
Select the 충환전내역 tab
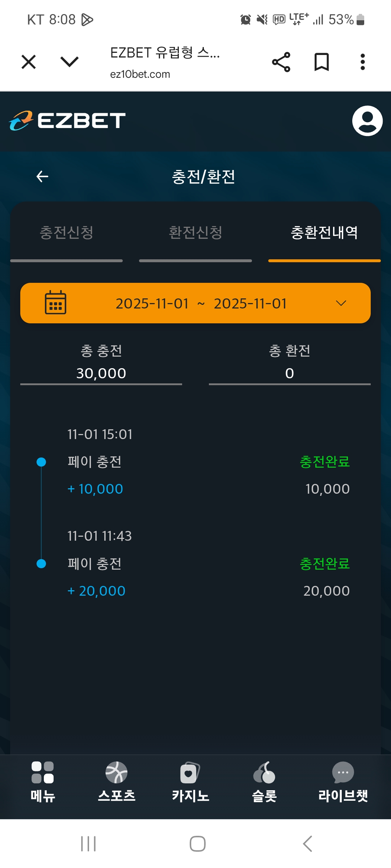tap(324, 233)
